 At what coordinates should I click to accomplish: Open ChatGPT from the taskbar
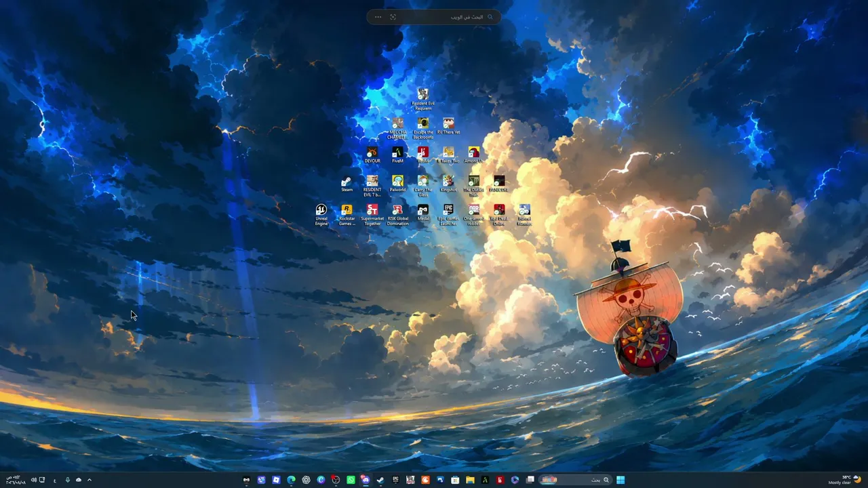pyautogui.click(x=306, y=480)
